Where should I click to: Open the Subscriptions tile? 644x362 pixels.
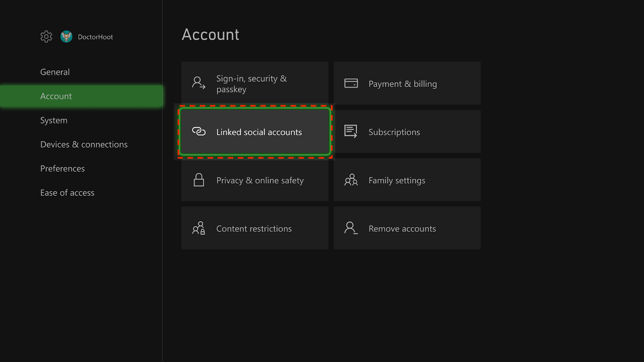407,132
